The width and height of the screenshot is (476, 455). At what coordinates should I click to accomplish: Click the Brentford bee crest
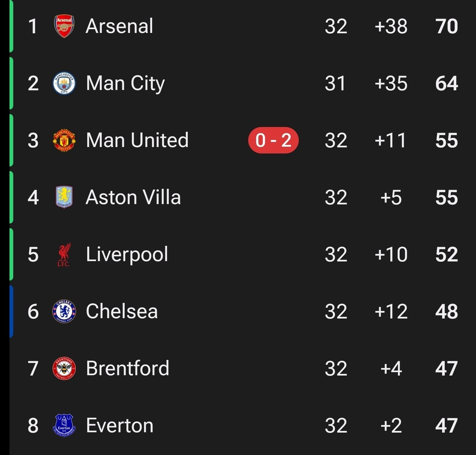click(64, 368)
